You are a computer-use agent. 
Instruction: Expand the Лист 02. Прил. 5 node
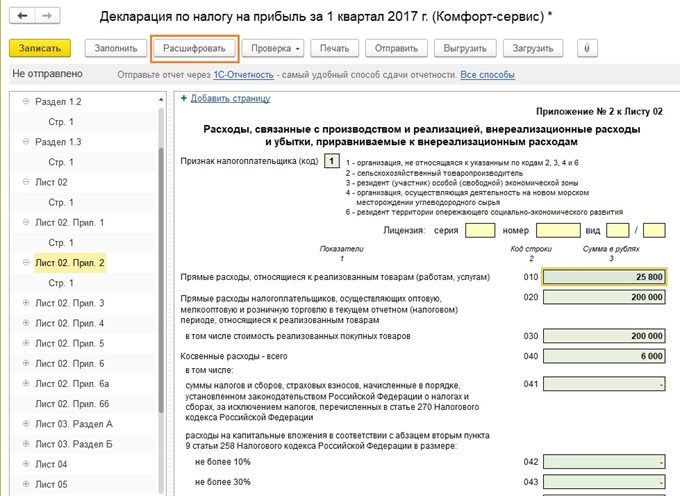point(26,343)
